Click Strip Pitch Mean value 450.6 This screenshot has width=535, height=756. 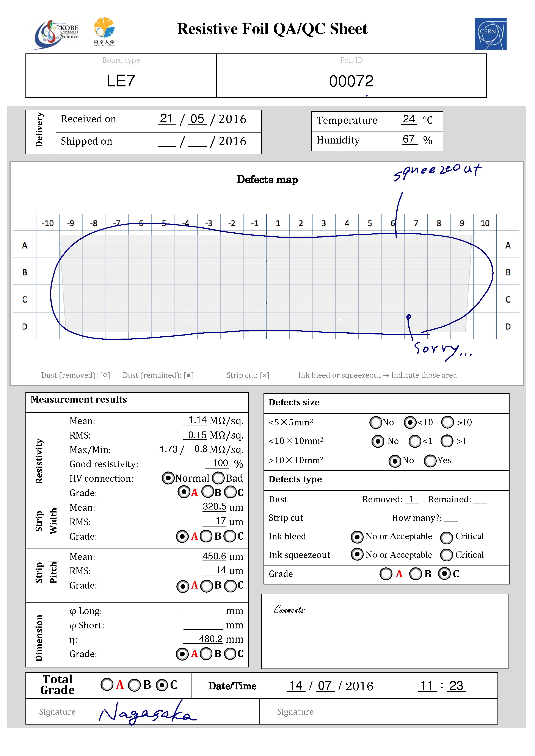215,556
